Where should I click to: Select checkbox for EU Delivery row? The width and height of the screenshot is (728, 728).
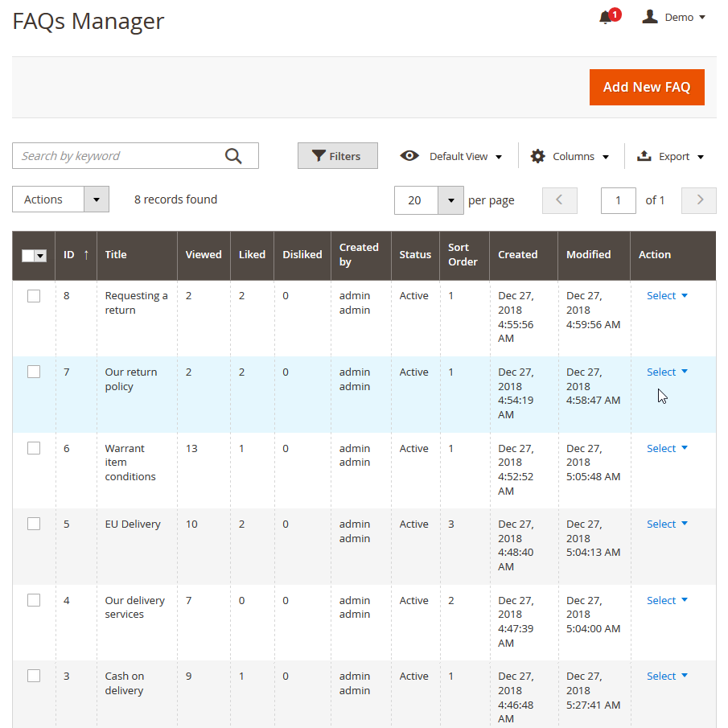34,524
